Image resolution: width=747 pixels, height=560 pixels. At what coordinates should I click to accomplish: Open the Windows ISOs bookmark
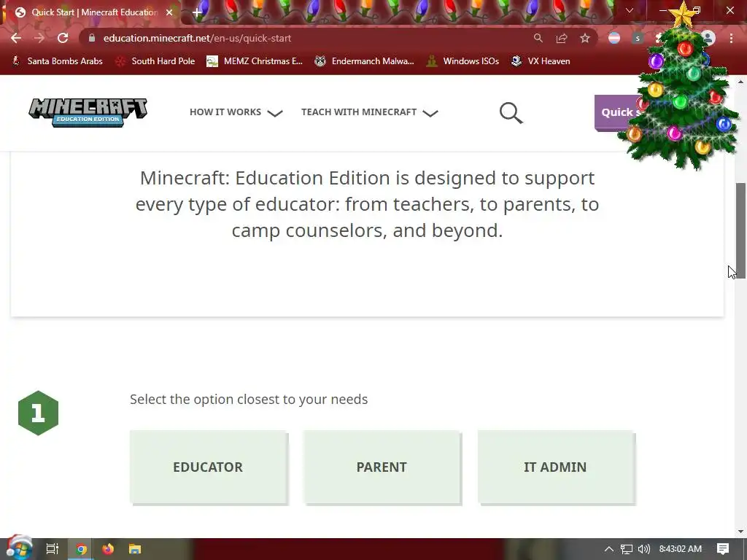tap(463, 61)
